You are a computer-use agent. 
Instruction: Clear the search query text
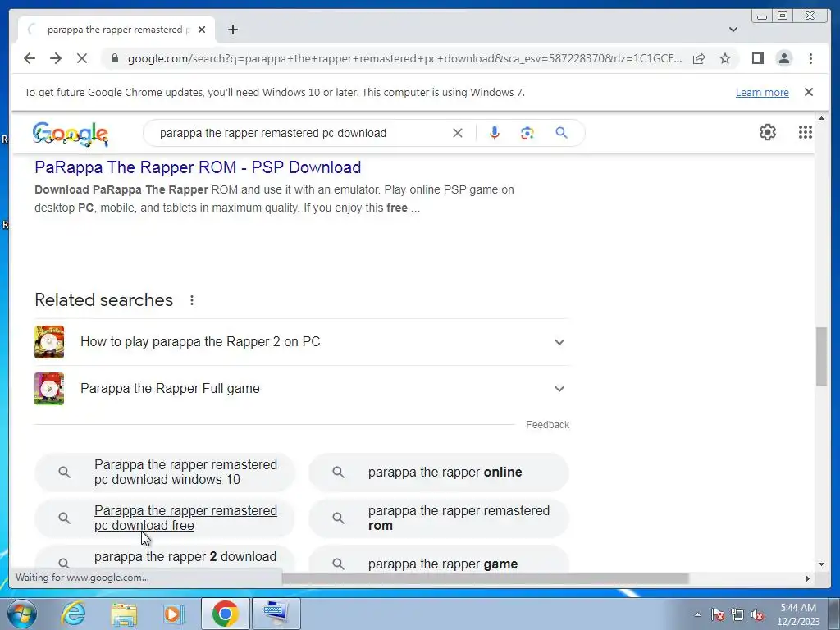(x=457, y=133)
